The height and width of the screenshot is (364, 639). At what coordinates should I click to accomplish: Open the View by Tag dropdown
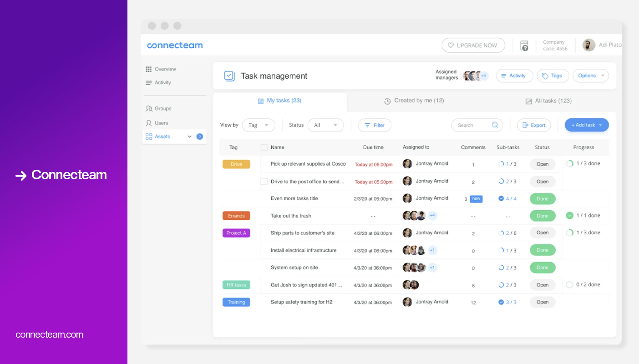(259, 125)
